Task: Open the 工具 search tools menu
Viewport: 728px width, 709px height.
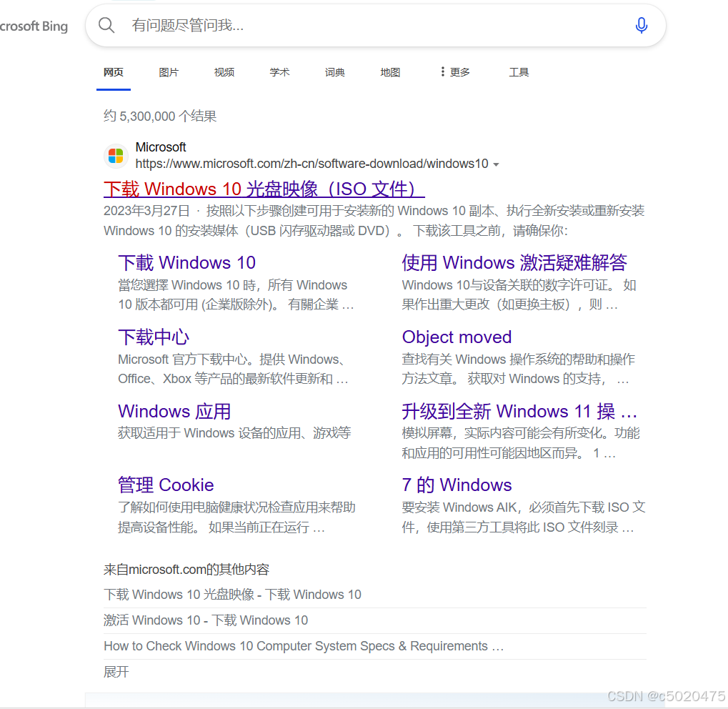Action: click(519, 72)
